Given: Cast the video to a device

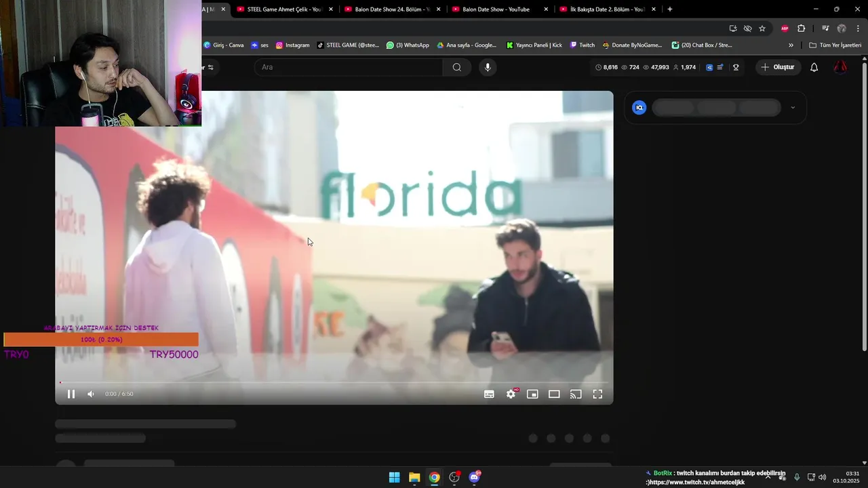Looking at the screenshot, I should pyautogui.click(x=576, y=394).
